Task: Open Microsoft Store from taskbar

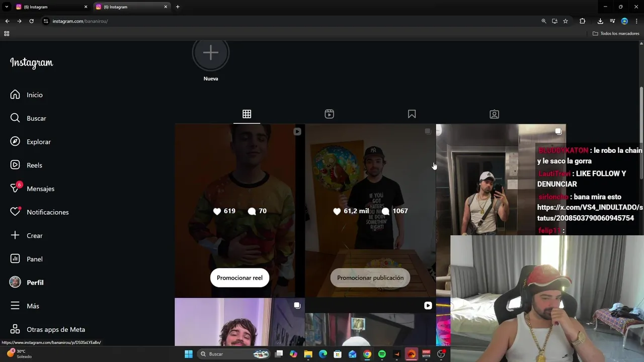Action: coord(338,354)
